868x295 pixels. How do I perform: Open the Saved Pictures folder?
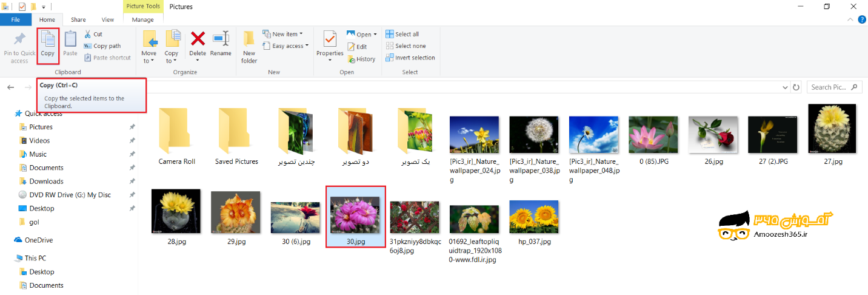coord(236,136)
